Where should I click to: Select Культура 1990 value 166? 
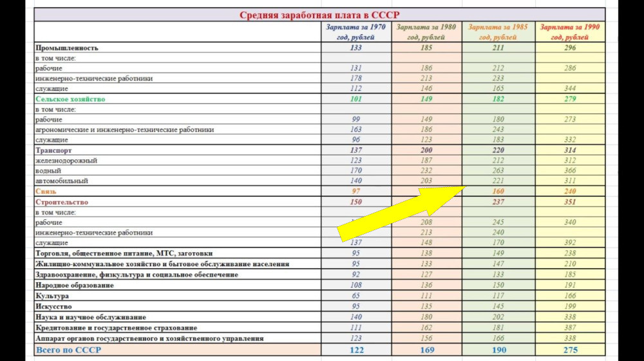coord(570,296)
